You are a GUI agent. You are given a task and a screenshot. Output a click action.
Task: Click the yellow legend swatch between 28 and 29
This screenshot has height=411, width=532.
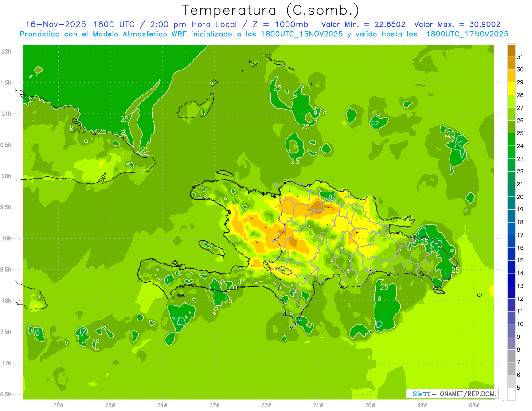pyautogui.click(x=511, y=89)
